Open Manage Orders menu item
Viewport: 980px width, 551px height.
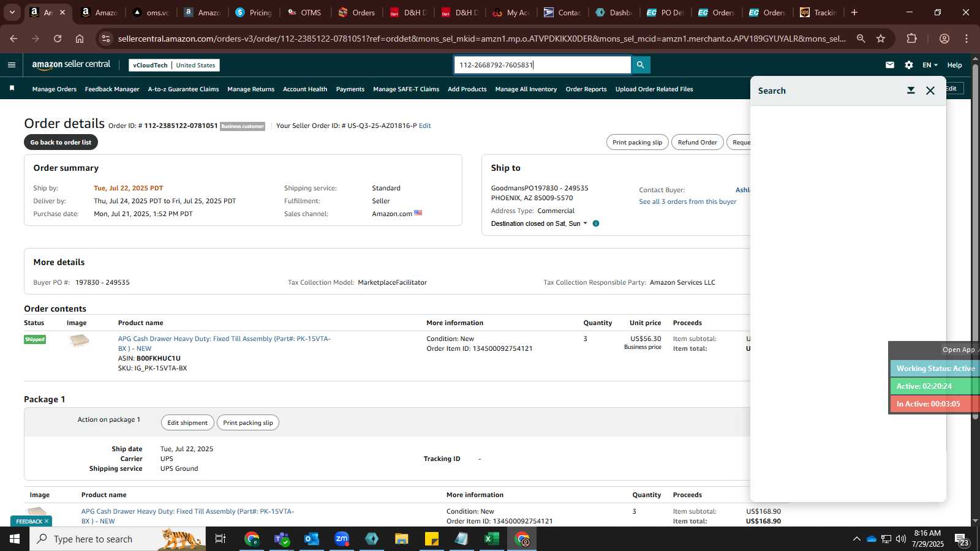(x=55, y=89)
